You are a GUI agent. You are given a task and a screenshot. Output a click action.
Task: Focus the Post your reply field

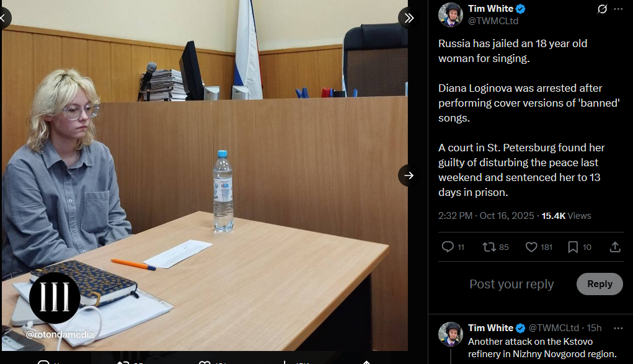pos(511,284)
